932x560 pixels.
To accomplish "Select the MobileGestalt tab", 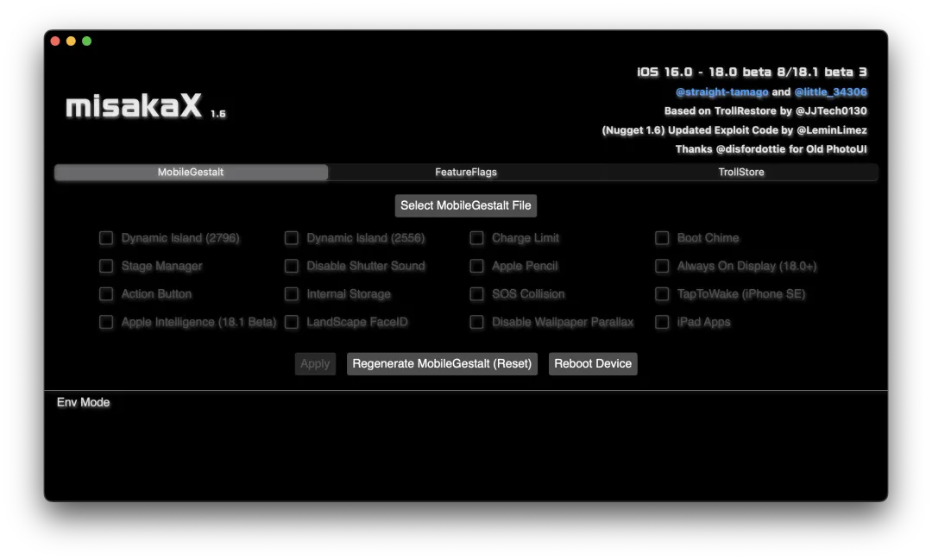I will click(x=191, y=173).
